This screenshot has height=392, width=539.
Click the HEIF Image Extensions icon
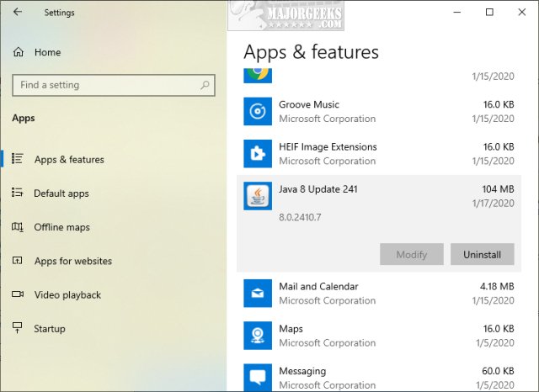(x=257, y=153)
